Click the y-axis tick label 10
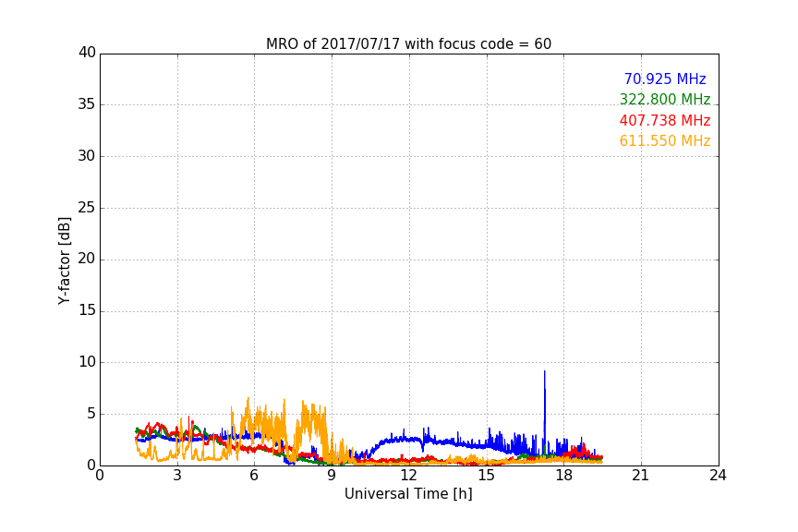The image size is (798, 532). [x=87, y=362]
